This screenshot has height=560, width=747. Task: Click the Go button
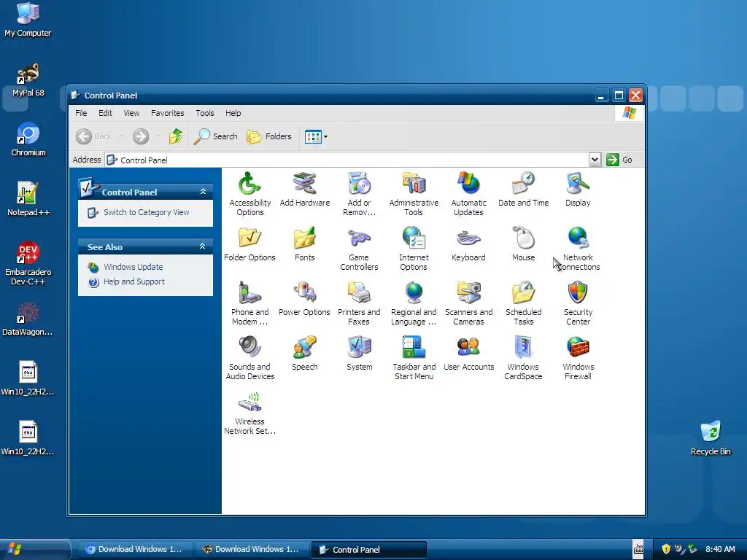point(619,160)
